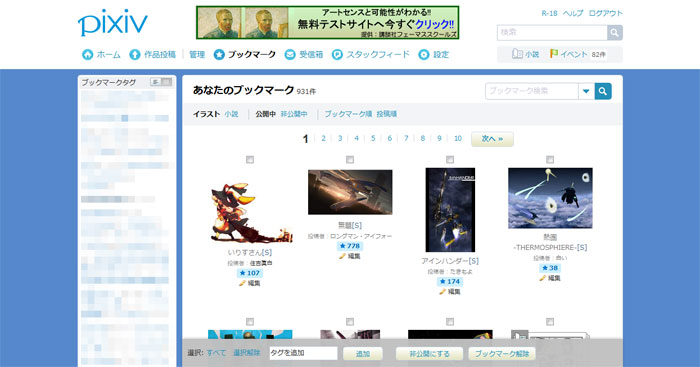700x367 pixels.
Task: Click the ★174 bookmark count badge
Action: 450,281
